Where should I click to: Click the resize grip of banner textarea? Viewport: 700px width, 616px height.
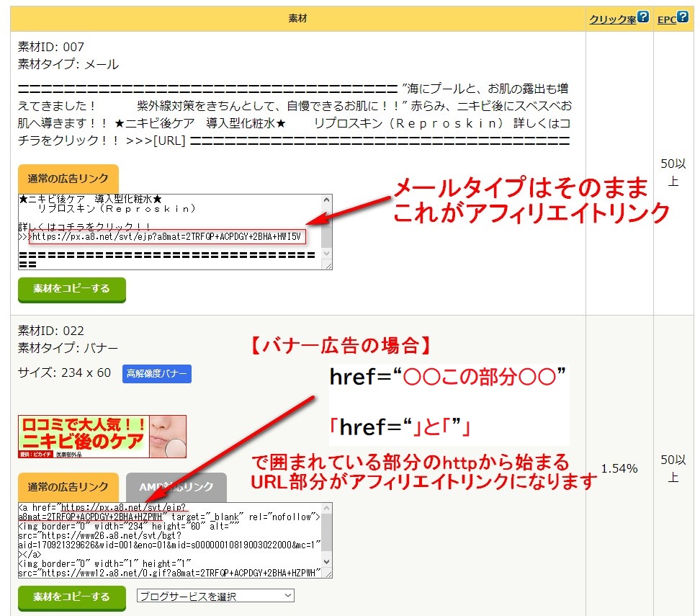click(x=328, y=573)
